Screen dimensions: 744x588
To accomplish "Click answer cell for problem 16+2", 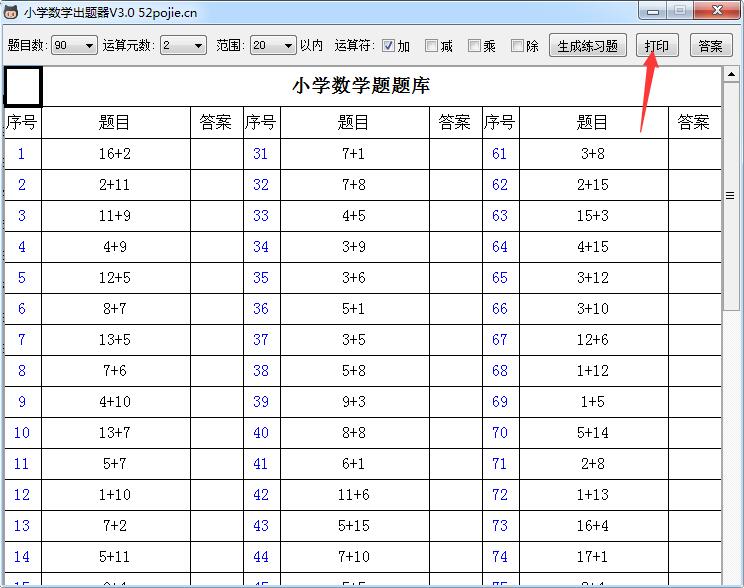I will [217, 154].
